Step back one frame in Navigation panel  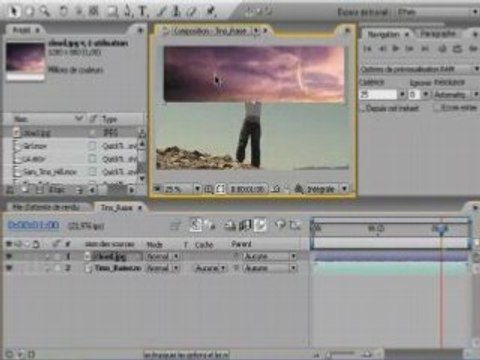click(x=383, y=49)
